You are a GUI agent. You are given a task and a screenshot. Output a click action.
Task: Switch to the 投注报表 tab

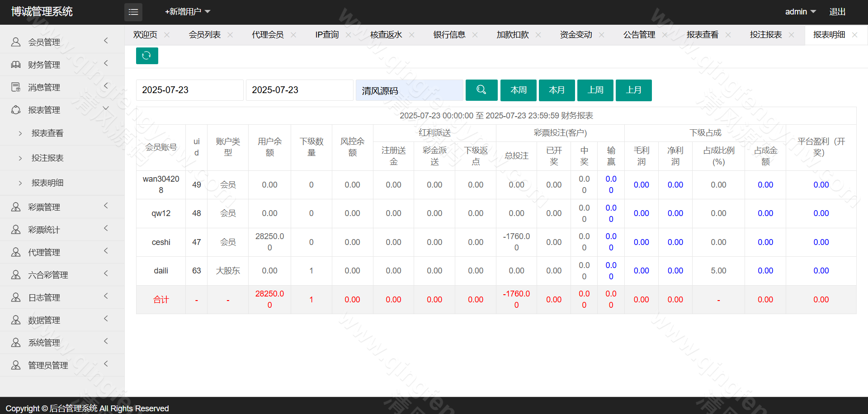[765, 35]
